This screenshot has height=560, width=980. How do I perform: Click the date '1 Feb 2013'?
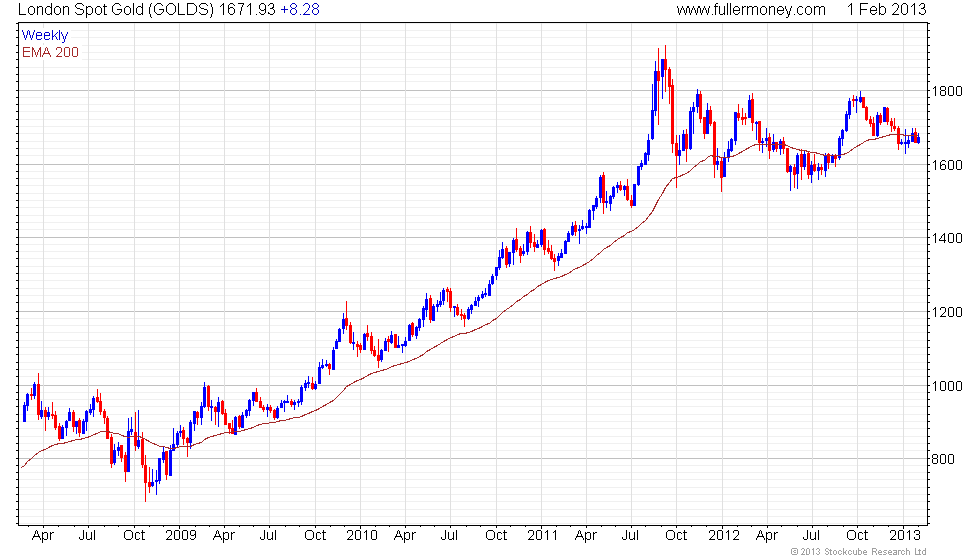click(886, 9)
